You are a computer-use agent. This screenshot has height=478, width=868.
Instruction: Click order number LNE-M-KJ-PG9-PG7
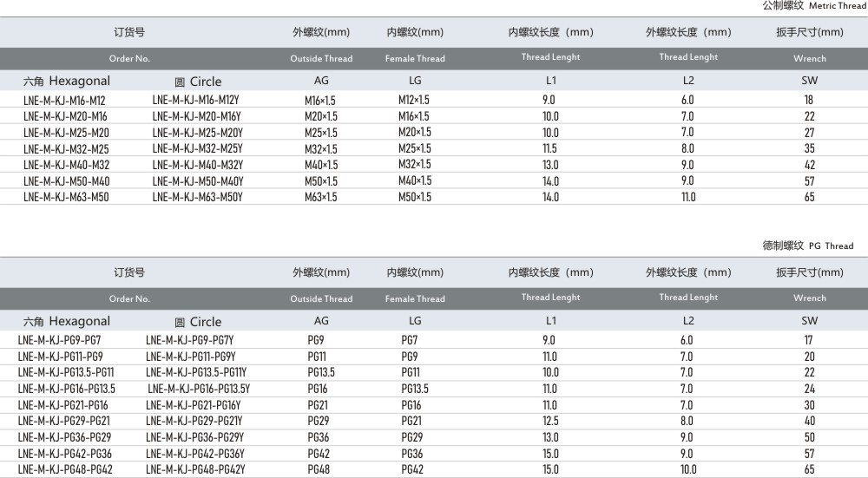[x=59, y=340]
